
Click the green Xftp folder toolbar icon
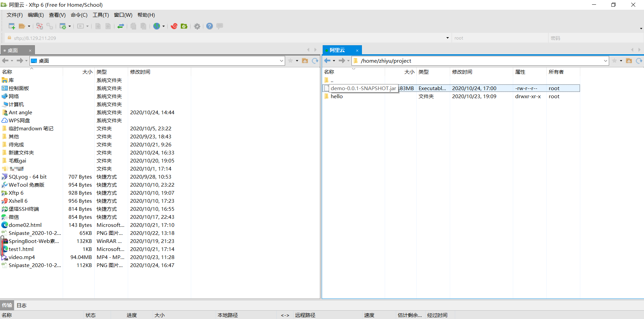[x=184, y=26]
